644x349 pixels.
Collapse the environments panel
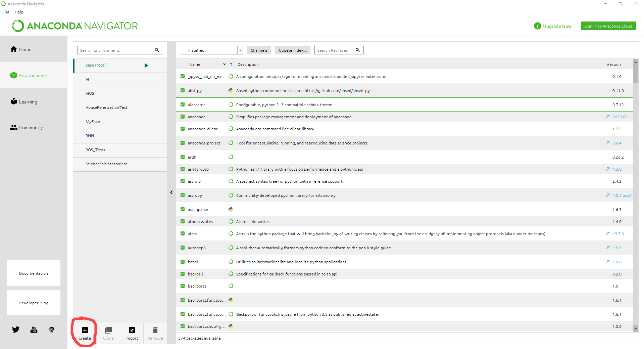(x=171, y=192)
